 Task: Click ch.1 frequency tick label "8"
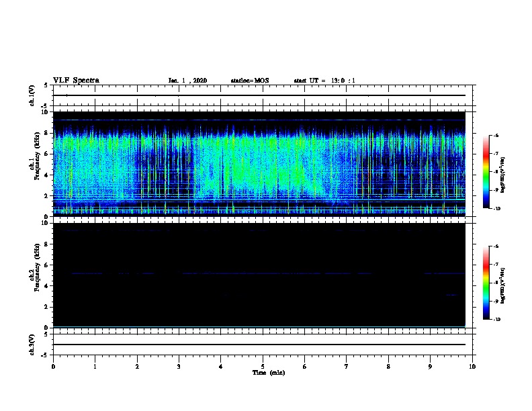[x=47, y=133]
